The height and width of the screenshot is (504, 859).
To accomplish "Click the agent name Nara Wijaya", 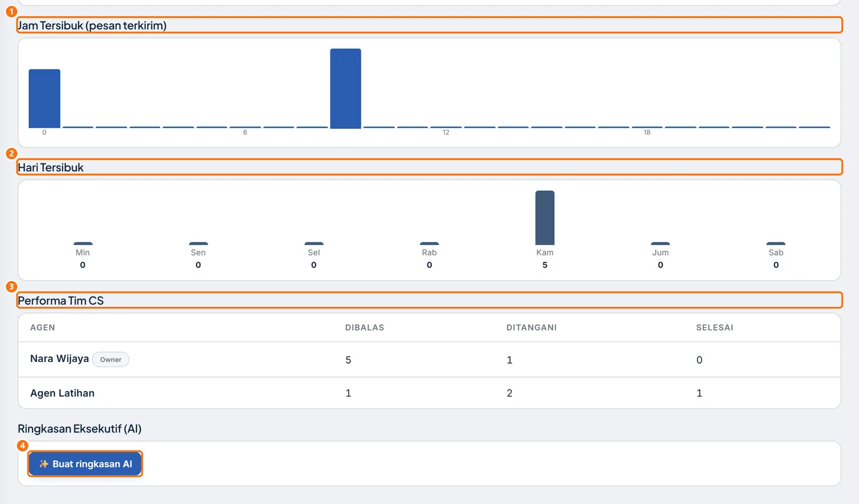I will pyautogui.click(x=60, y=359).
